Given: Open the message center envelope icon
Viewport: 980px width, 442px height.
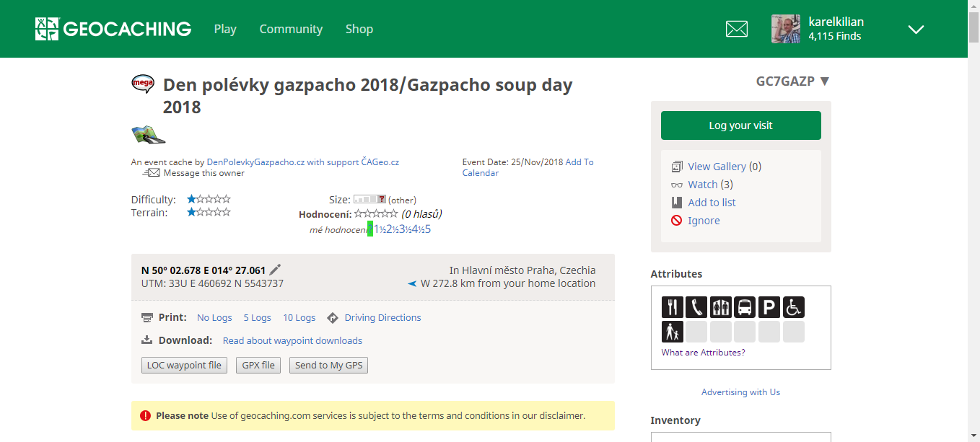Looking at the screenshot, I should click(736, 29).
